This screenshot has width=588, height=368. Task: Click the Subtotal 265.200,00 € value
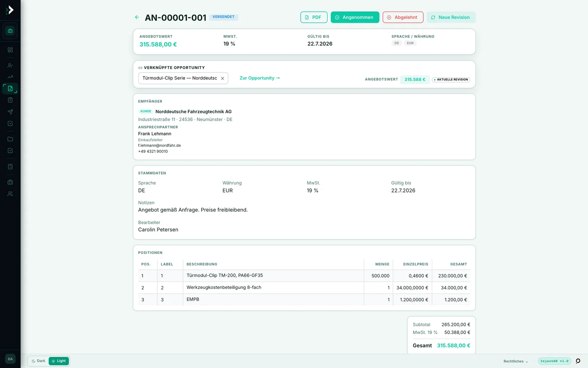[456, 325]
